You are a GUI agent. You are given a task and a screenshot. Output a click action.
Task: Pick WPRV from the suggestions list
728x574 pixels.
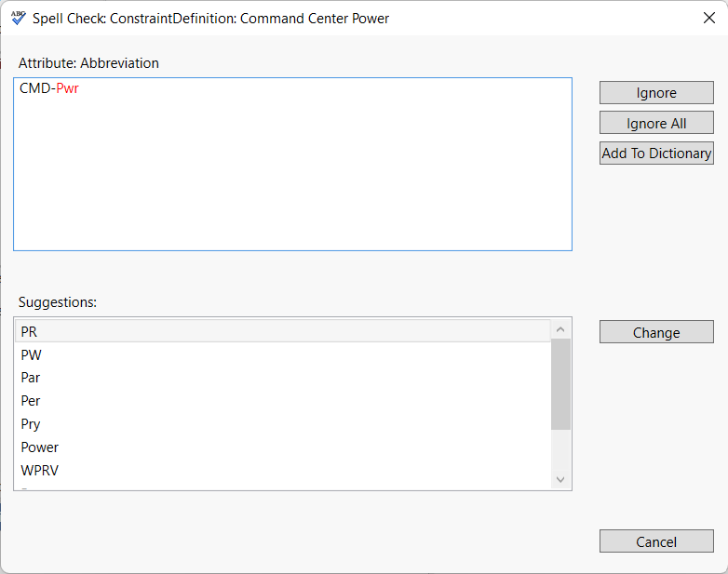coord(40,471)
